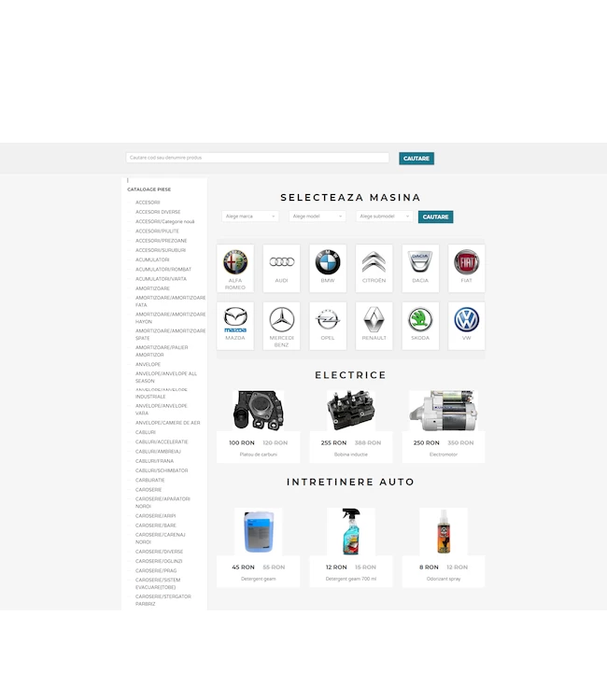The width and height of the screenshot is (607, 700).
Task: Open CAROSERIE/STERGATOR PARBRIZ category
Action: tap(163, 600)
